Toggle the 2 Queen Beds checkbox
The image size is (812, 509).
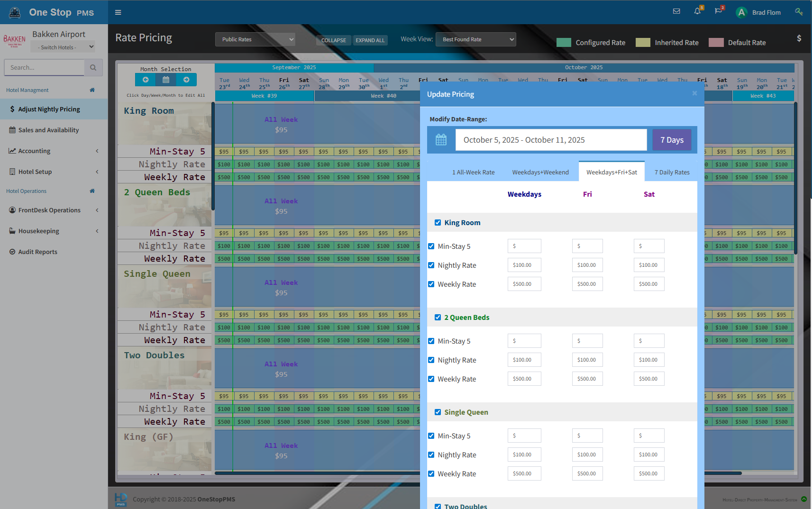coord(438,318)
